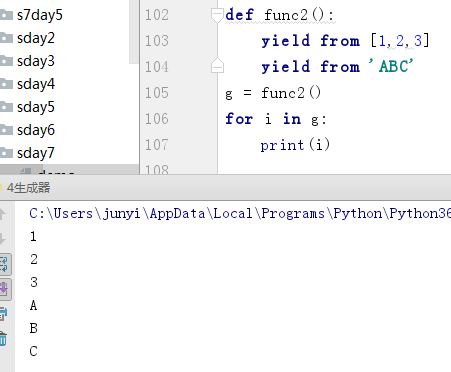451x372 pixels.
Task: Click output line 'A' in console
Action: [x=33, y=306]
